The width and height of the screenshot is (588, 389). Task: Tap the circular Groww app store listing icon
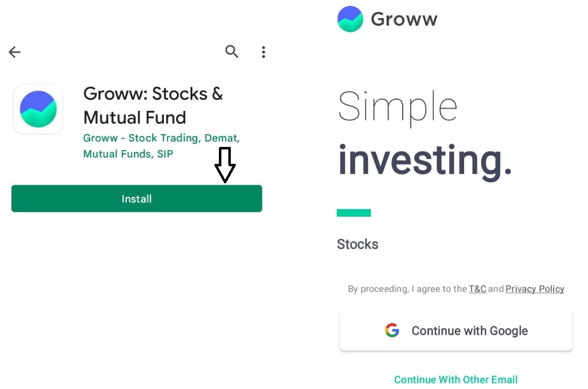[38, 109]
